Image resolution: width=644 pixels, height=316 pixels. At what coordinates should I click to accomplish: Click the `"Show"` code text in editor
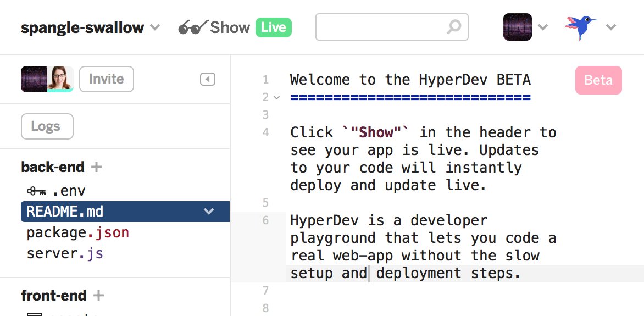pos(375,132)
